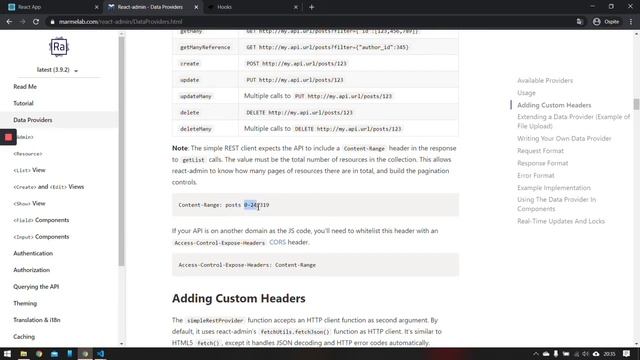Select the React-admin Data Providers tab

[x=153, y=7]
